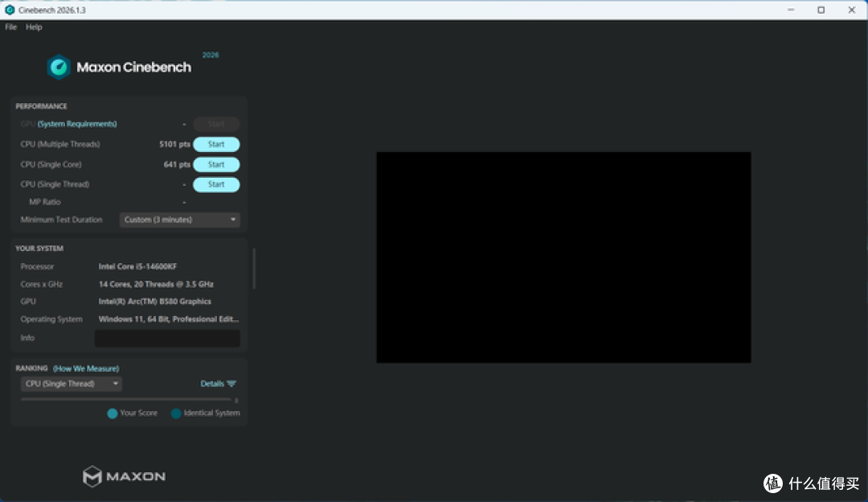Click the Info input field

[167, 338]
